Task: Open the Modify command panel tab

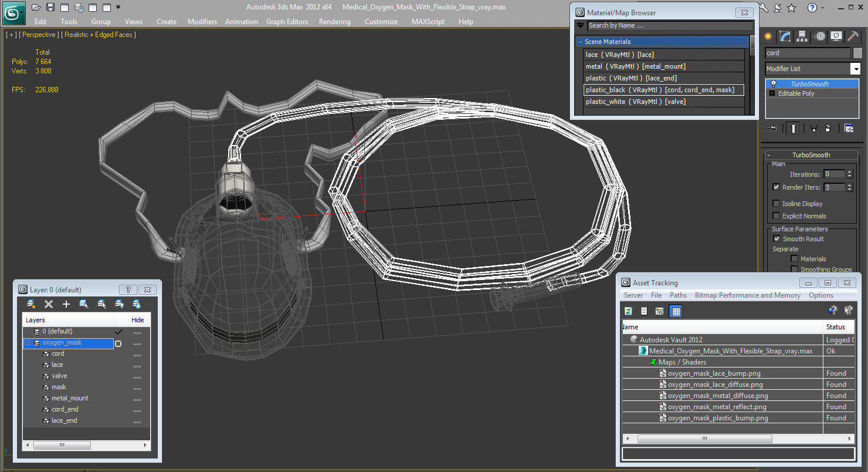Action: pyautogui.click(x=785, y=36)
